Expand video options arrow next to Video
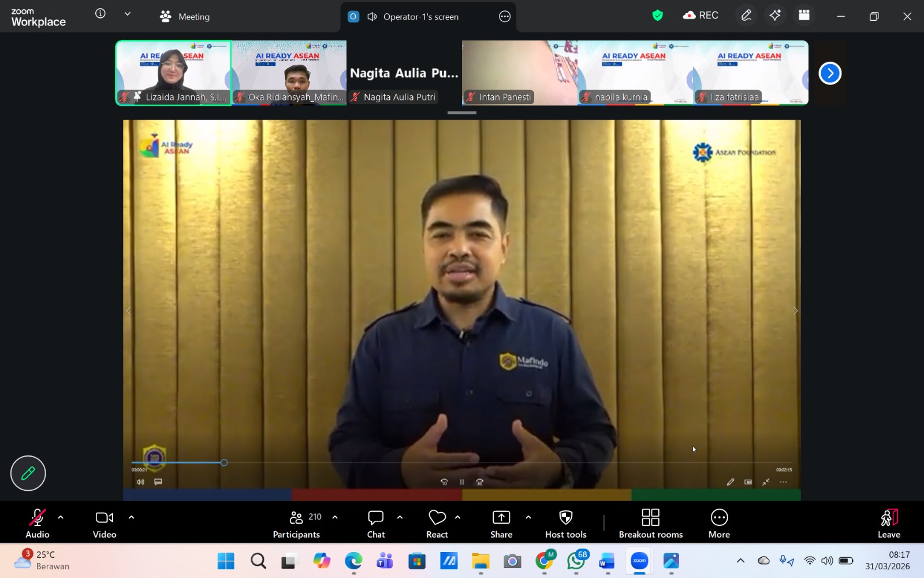 (x=131, y=517)
